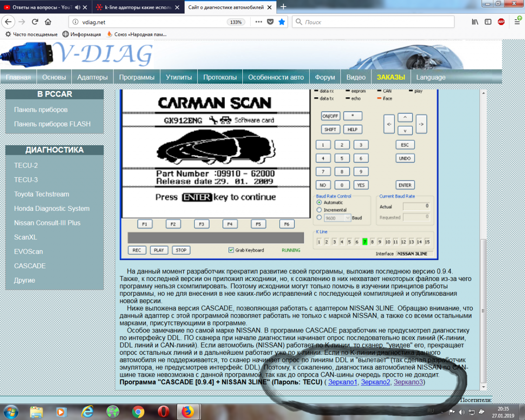Open the Главная site menu item

[x=18, y=77]
